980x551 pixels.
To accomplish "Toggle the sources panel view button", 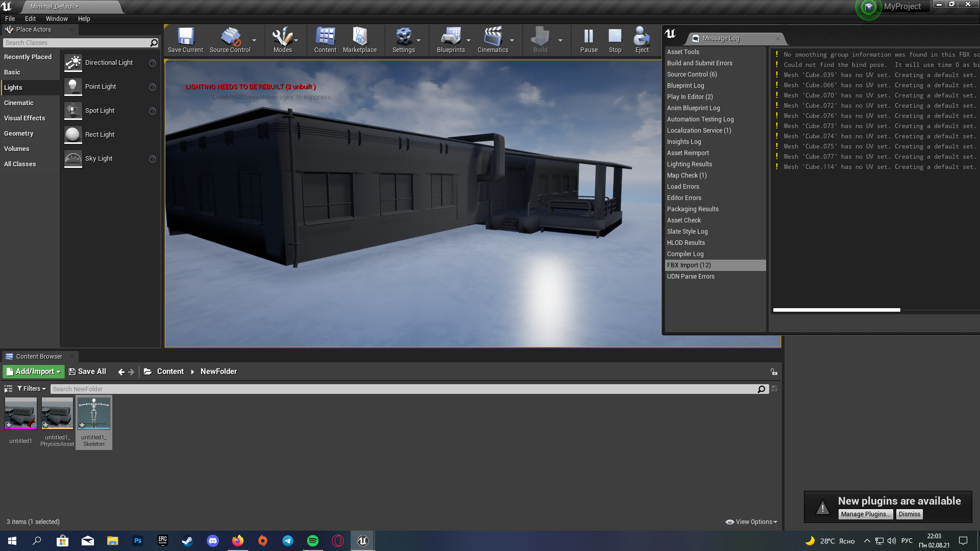I will [x=8, y=389].
